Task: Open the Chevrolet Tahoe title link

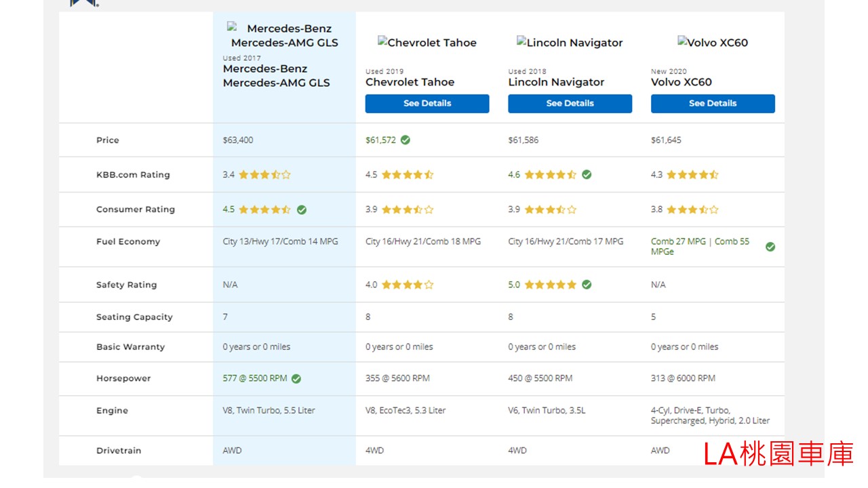Action: pos(410,82)
